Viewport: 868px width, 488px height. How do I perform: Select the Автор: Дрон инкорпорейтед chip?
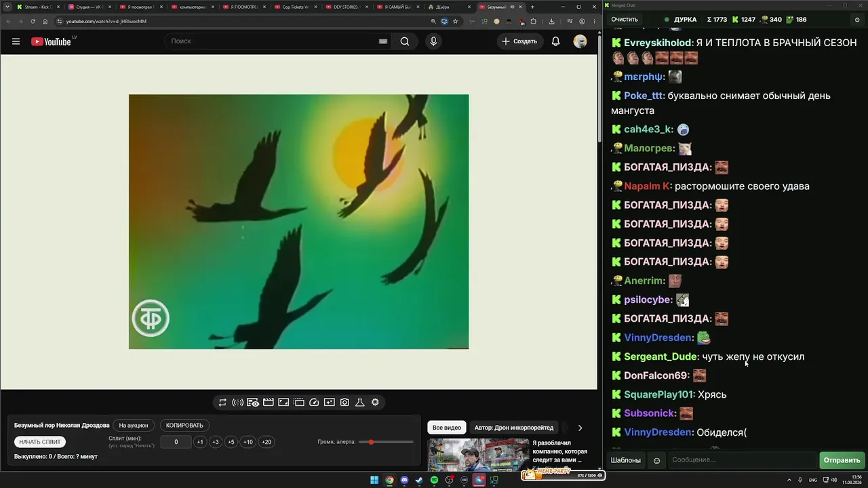coord(514,428)
